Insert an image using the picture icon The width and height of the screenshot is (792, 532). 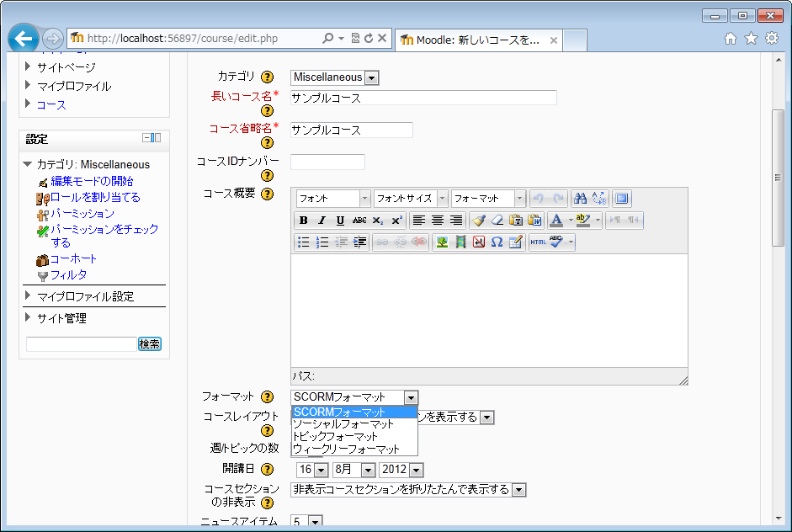pyautogui.click(x=442, y=242)
